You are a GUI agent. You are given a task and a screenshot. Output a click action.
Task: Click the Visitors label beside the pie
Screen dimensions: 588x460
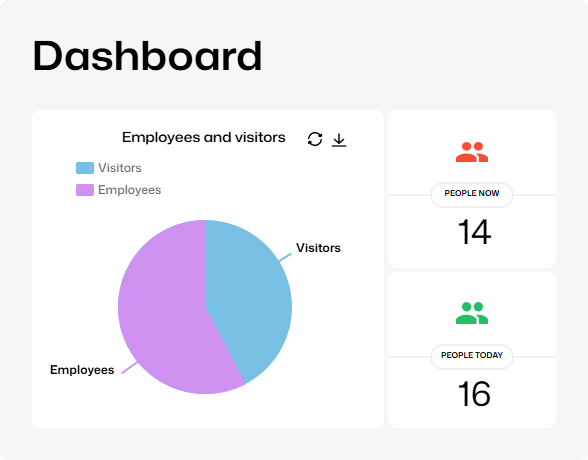[x=318, y=248]
